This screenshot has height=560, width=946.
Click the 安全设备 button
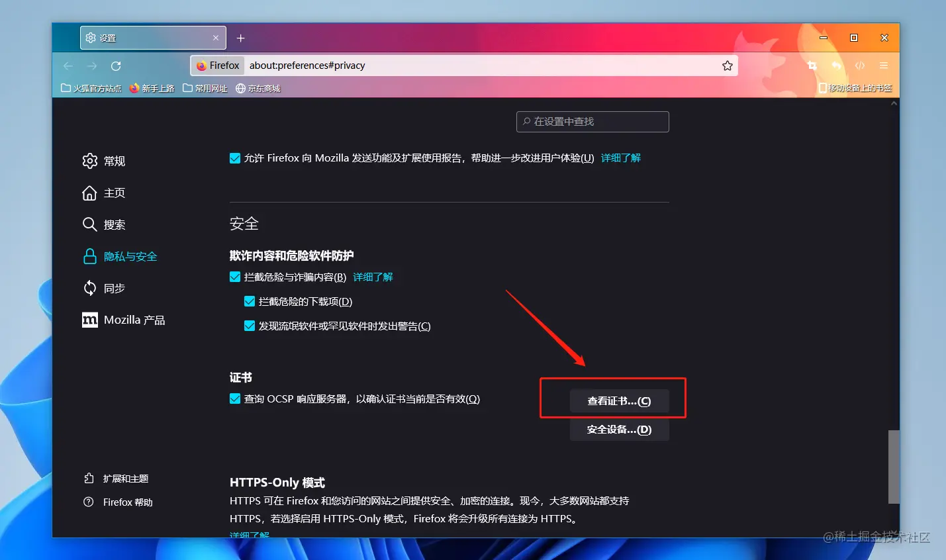click(620, 430)
